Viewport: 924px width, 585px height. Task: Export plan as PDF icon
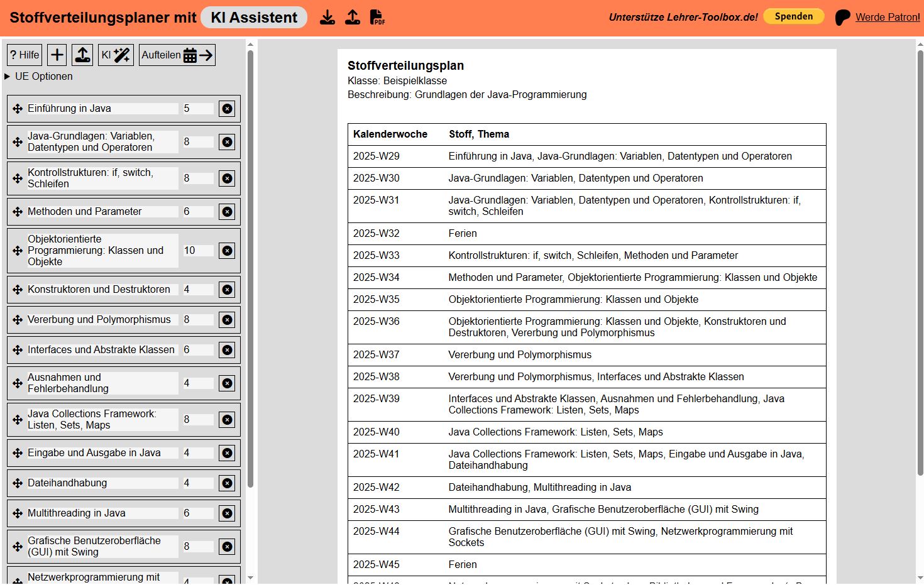pos(377,17)
